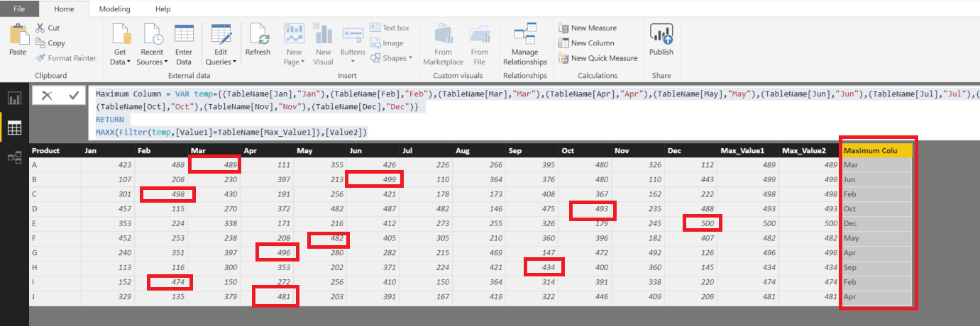Select the Maximum Column header
Viewport: 980px width, 326px height.
tap(876, 150)
